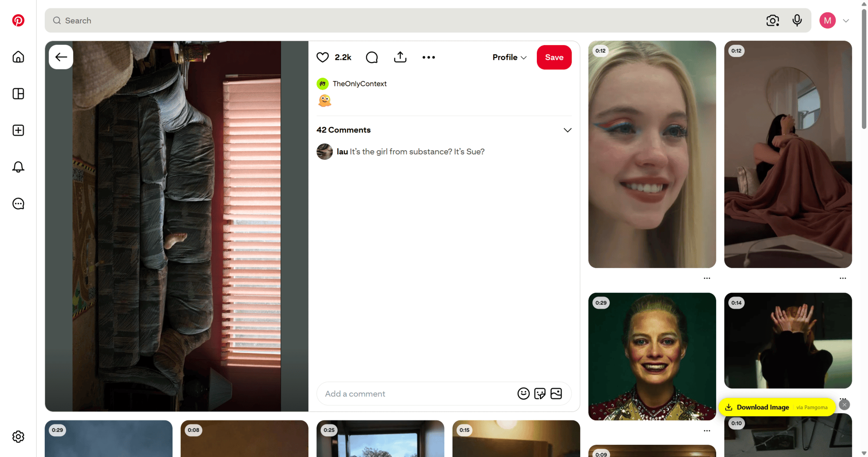Image resolution: width=868 pixels, height=457 pixels.
Task: Open more options for the pin
Action: click(429, 57)
